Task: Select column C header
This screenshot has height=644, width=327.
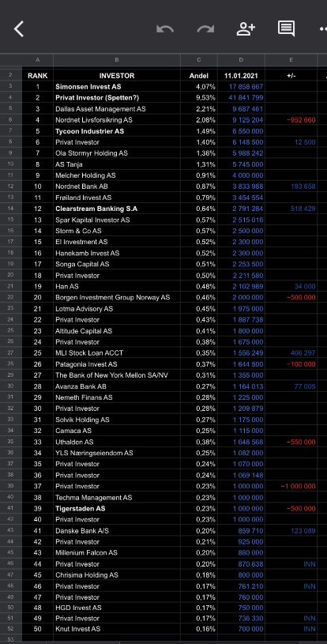Action: pyautogui.click(x=199, y=60)
